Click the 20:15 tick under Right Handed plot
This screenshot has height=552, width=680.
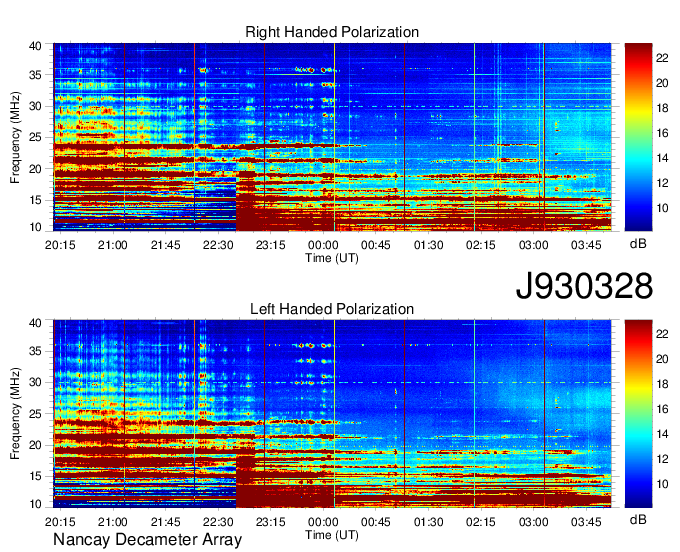coord(60,245)
